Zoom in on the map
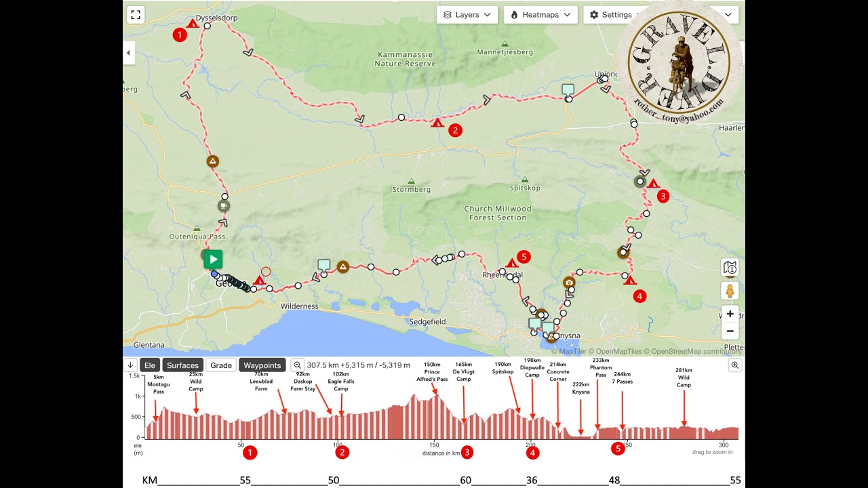This screenshot has width=868, height=488. (730, 314)
